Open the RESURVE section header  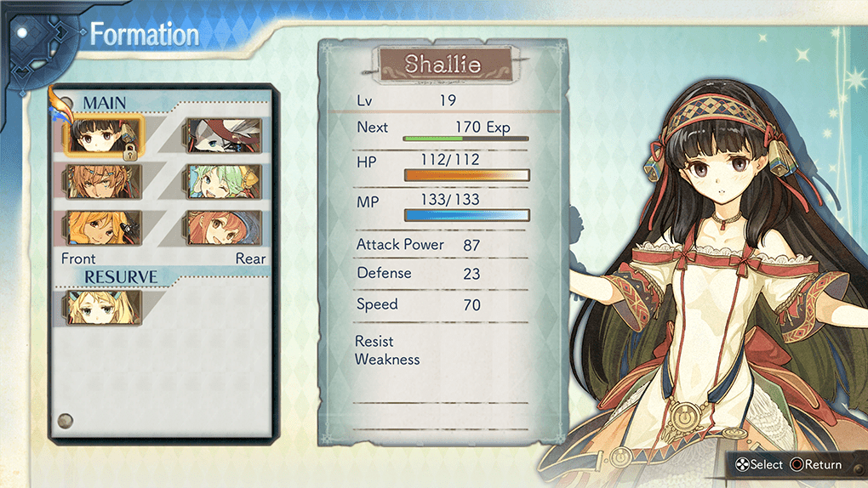[121, 276]
